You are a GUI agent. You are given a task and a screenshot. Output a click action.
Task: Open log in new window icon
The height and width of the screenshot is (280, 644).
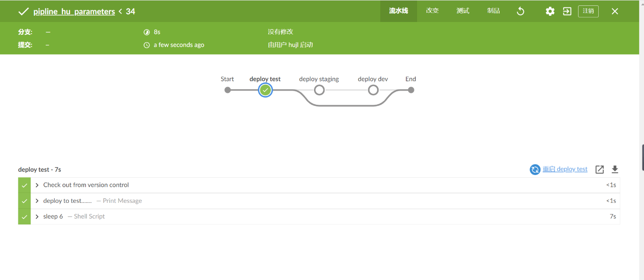coord(600,169)
